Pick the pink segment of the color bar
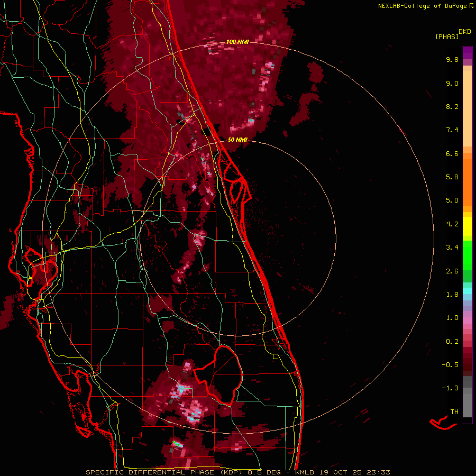Screen dimensions: 476x476 (x=467, y=321)
